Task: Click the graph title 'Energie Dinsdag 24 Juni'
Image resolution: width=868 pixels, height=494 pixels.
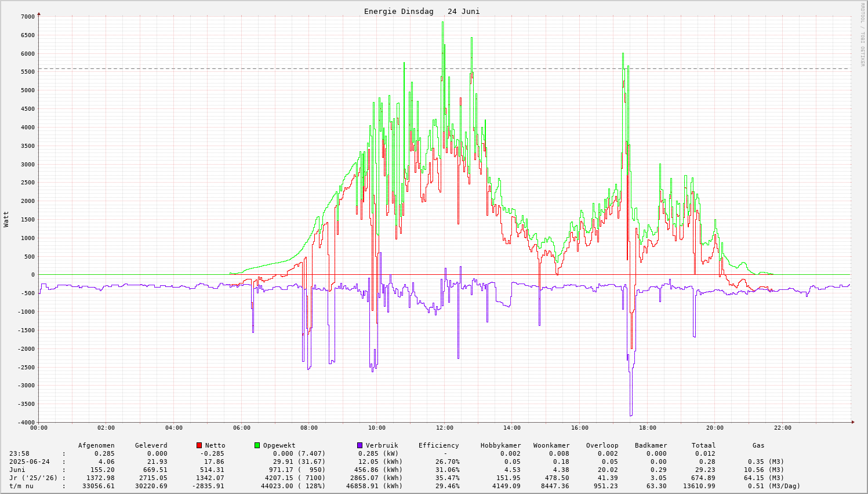Action: [422, 12]
